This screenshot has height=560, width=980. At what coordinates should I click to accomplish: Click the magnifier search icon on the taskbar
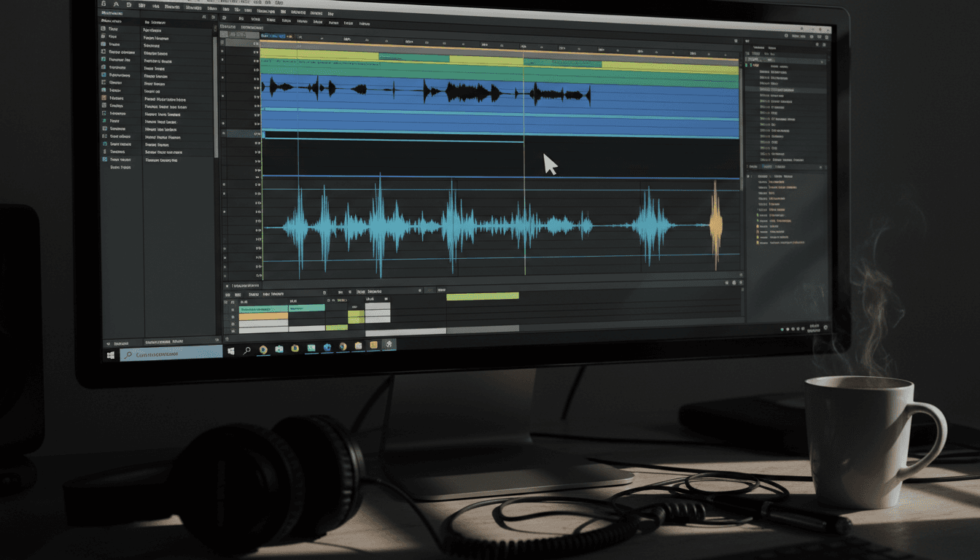click(247, 351)
